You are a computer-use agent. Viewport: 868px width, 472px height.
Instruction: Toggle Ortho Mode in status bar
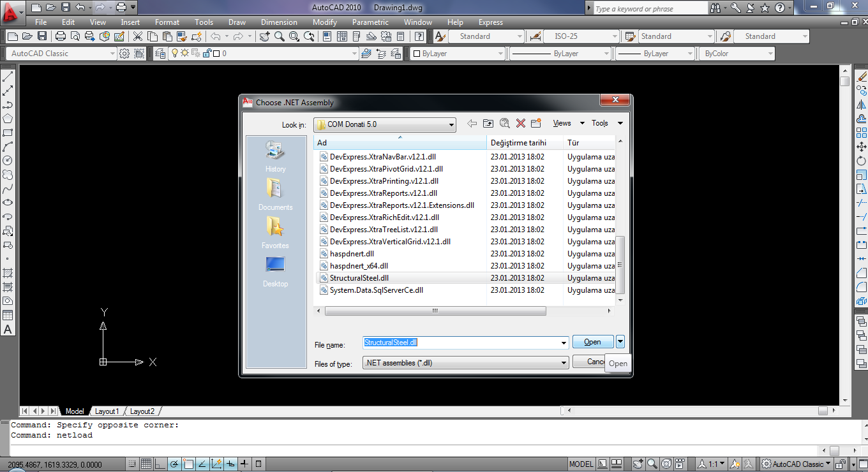(160, 464)
